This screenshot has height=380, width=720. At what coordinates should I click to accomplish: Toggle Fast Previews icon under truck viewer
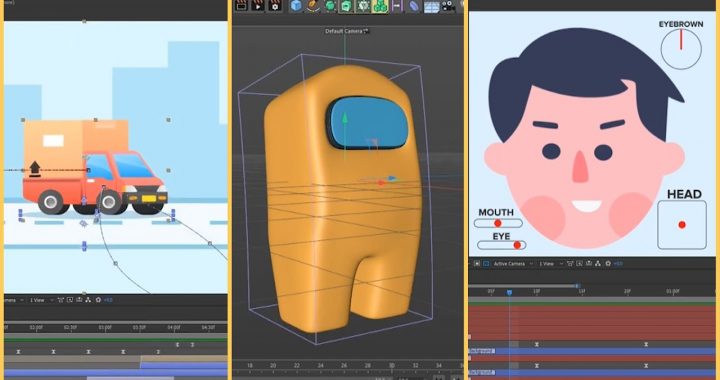tap(70, 300)
